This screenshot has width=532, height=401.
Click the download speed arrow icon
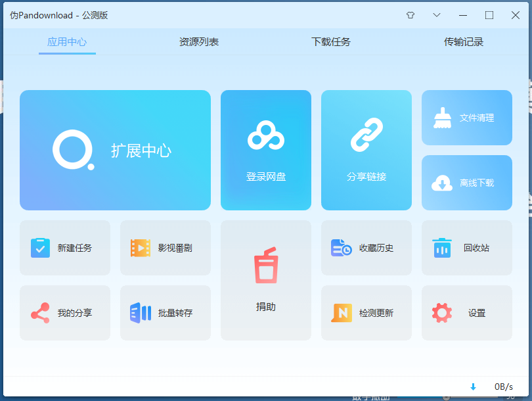(x=474, y=387)
